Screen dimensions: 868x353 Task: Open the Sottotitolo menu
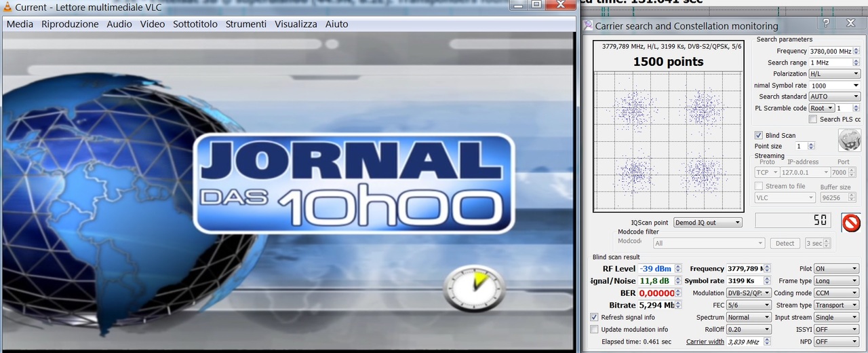point(195,24)
